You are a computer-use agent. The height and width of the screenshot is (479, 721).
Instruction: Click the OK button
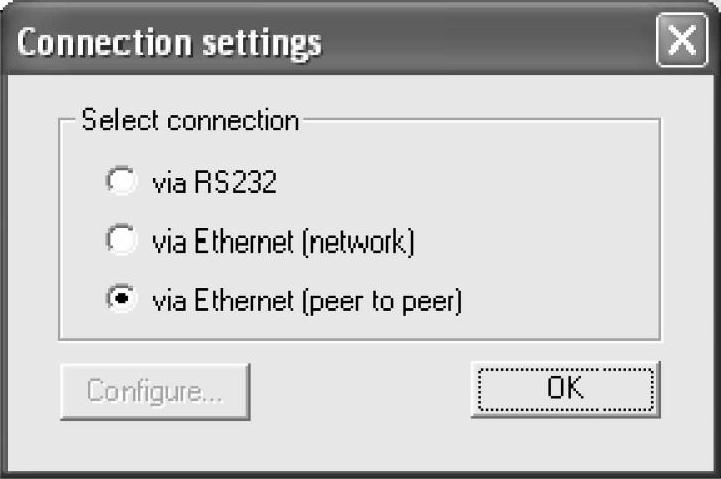565,389
